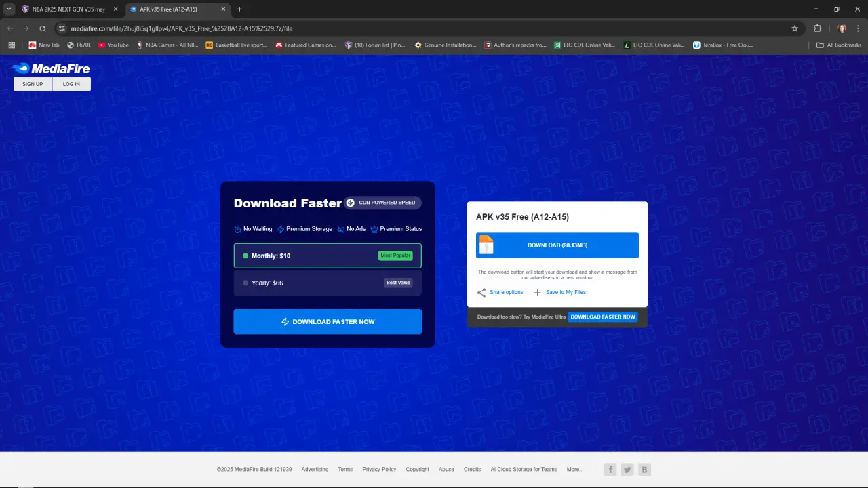Open the Share options link
This screenshot has height=488, width=868.
pyautogui.click(x=507, y=293)
